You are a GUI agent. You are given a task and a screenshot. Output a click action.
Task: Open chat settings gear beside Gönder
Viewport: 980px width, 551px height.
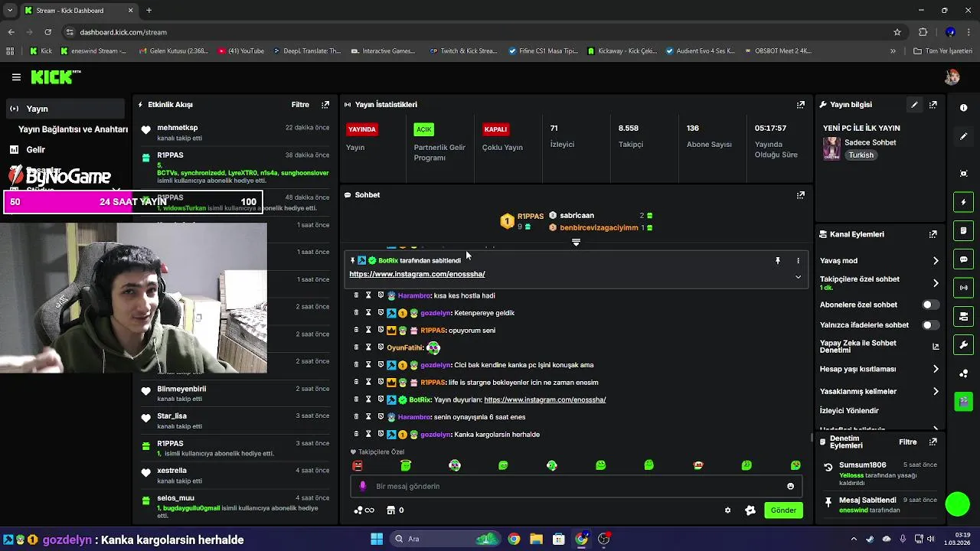coord(727,510)
